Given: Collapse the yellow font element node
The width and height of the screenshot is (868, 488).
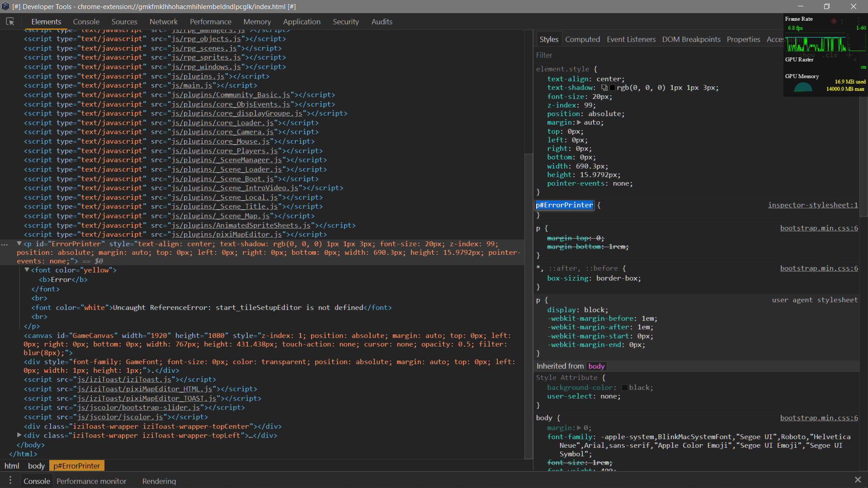Looking at the screenshot, I should coord(27,270).
